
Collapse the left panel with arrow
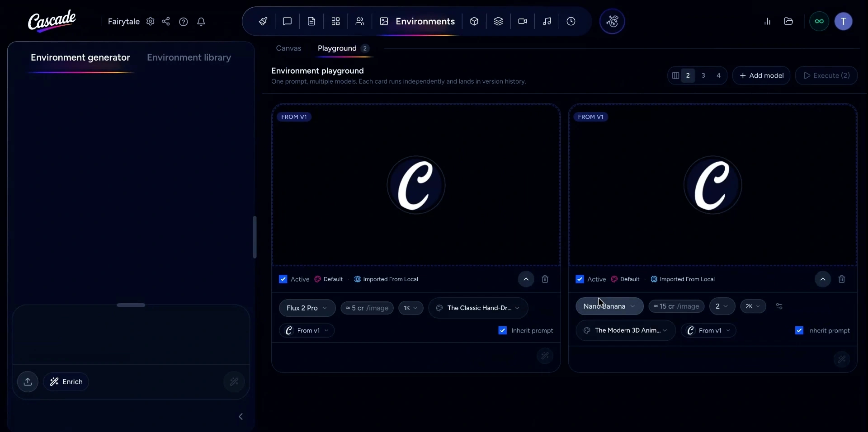pos(241,417)
